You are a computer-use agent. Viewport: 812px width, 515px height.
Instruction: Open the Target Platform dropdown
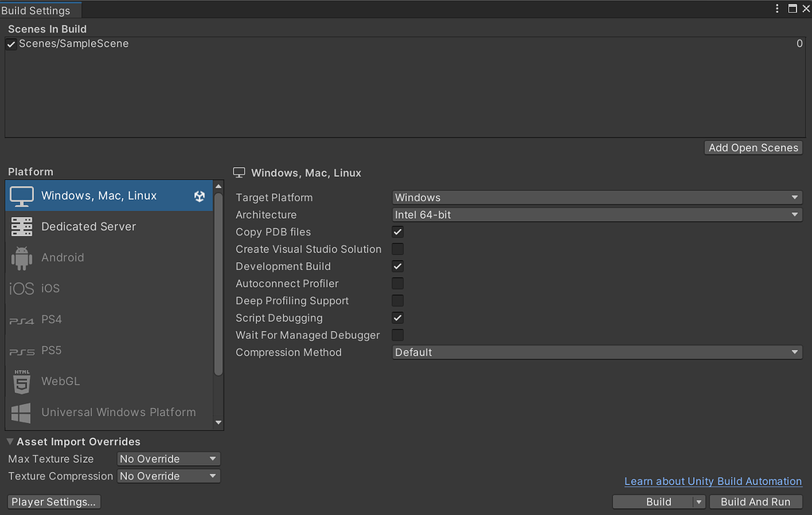pyautogui.click(x=597, y=197)
